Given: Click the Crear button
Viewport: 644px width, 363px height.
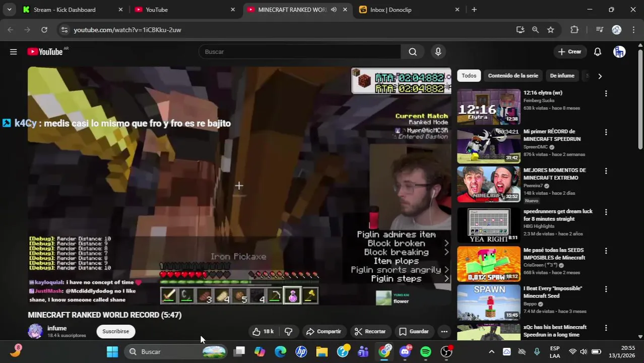Looking at the screenshot, I should coord(569,51).
